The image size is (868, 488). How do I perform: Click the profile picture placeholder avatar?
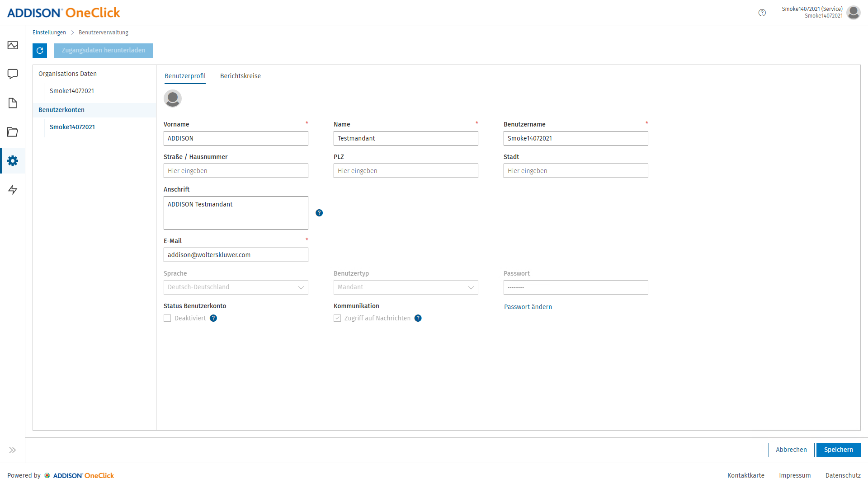(173, 99)
